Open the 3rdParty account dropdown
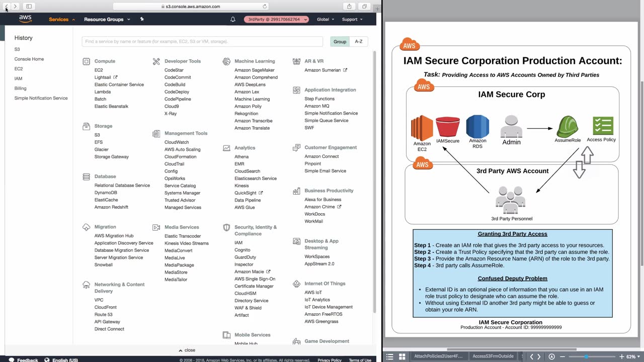This screenshot has width=644, height=362. 276,20
